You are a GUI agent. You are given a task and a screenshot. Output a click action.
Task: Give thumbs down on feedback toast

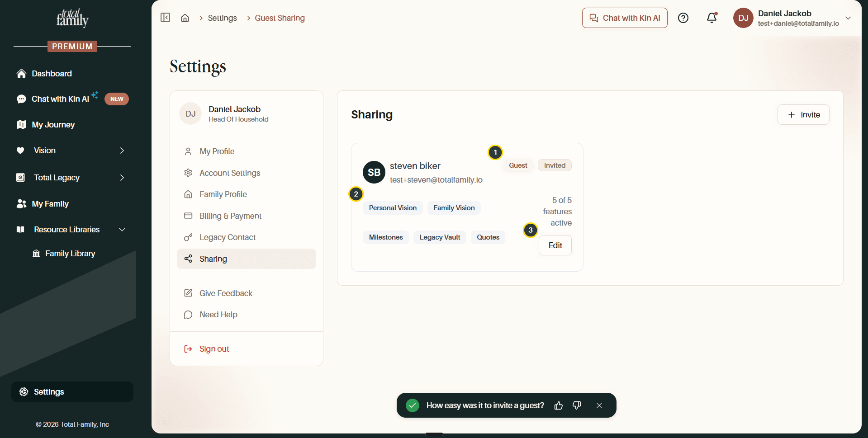tap(577, 405)
